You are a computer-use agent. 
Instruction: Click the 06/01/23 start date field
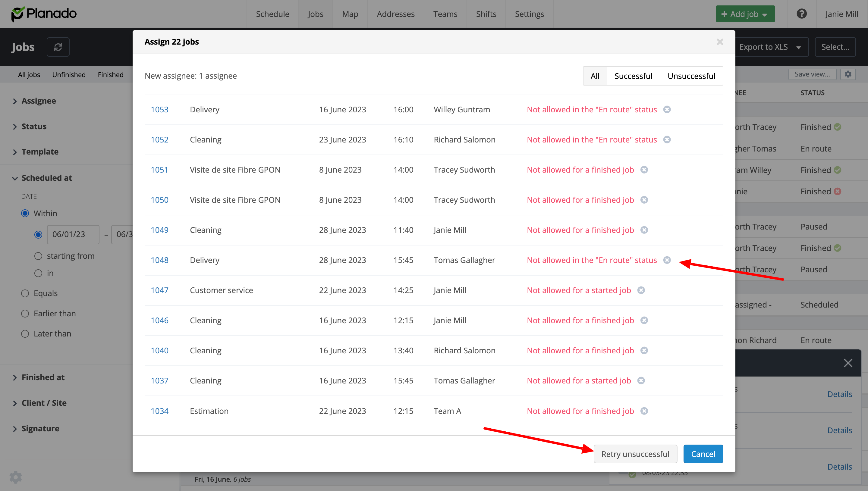click(73, 234)
